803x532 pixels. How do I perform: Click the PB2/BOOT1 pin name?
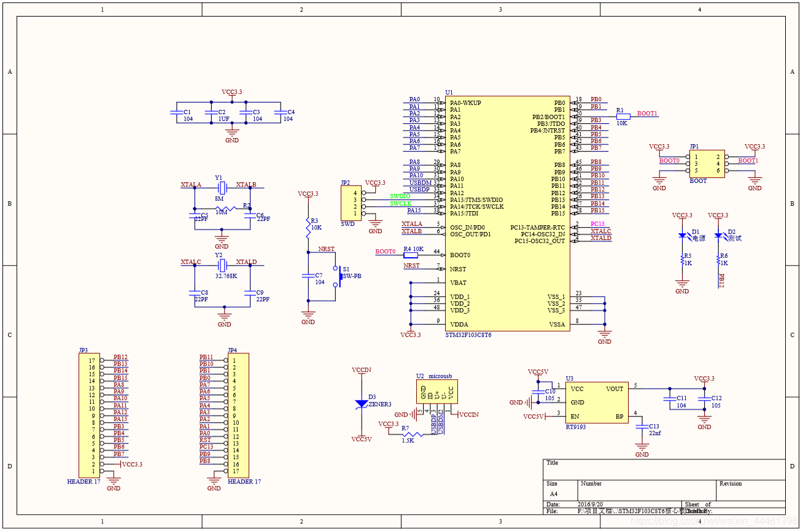pyautogui.click(x=548, y=117)
